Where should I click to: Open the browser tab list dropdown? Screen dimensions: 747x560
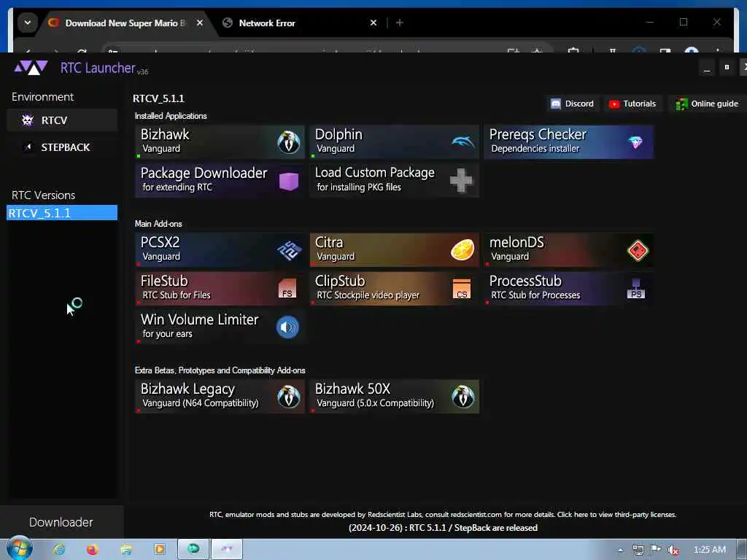pyautogui.click(x=28, y=23)
